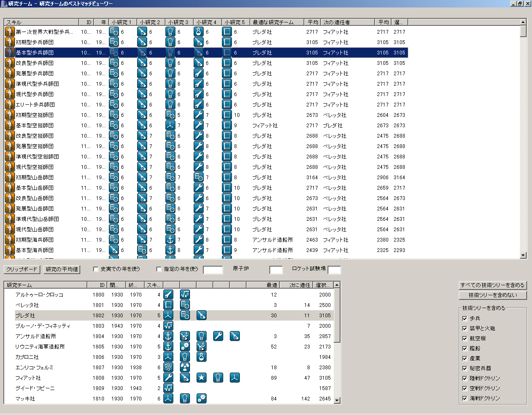Select the 初期型山岳師団 row
532x415 pixels.
point(206,177)
